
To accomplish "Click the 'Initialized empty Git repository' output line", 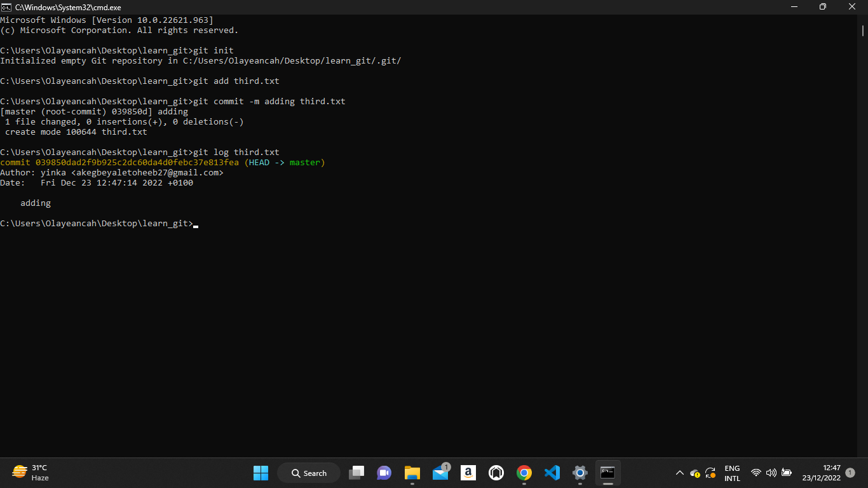I will pos(201,61).
